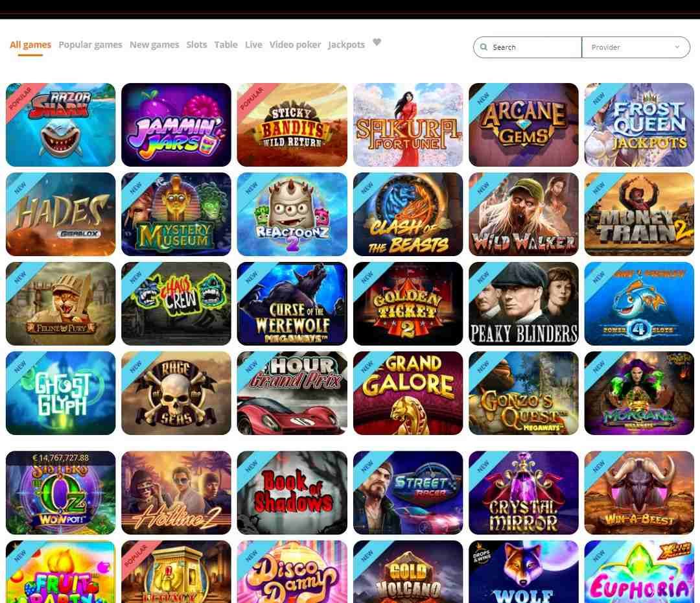Launch the Razor Shark game
This screenshot has height=603, width=700.
[x=61, y=124]
